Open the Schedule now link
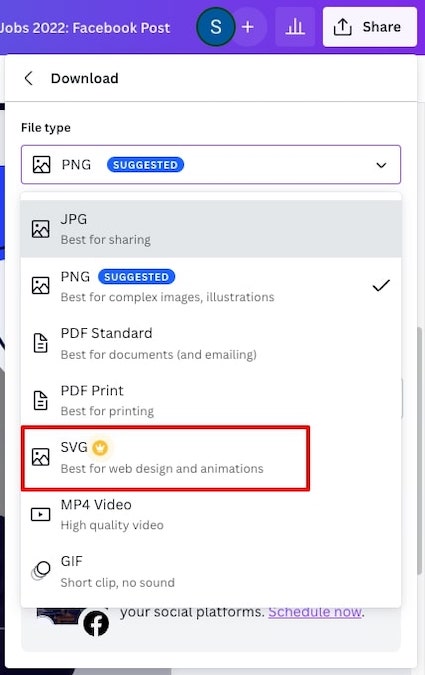425x675 pixels. [315, 612]
